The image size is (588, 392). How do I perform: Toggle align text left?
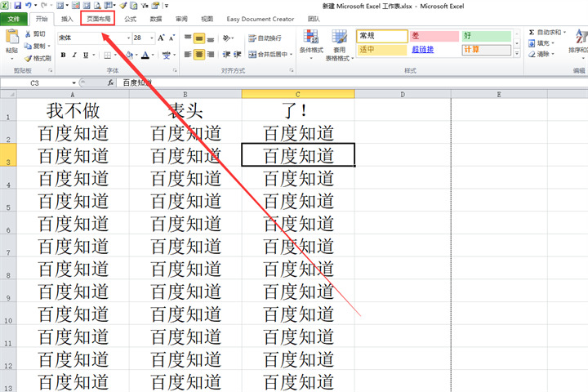click(x=188, y=55)
